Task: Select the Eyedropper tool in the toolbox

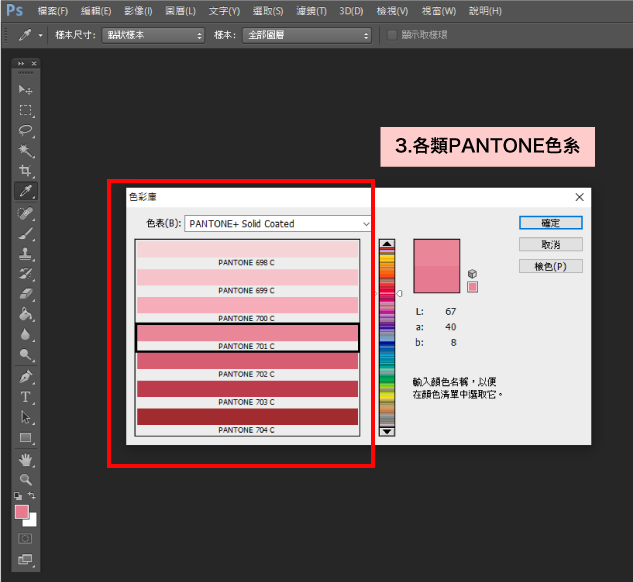Action: (26, 191)
